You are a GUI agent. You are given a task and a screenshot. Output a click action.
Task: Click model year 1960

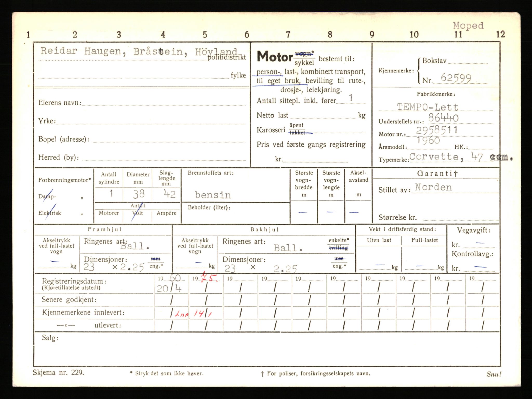pyautogui.click(x=428, y=140)
